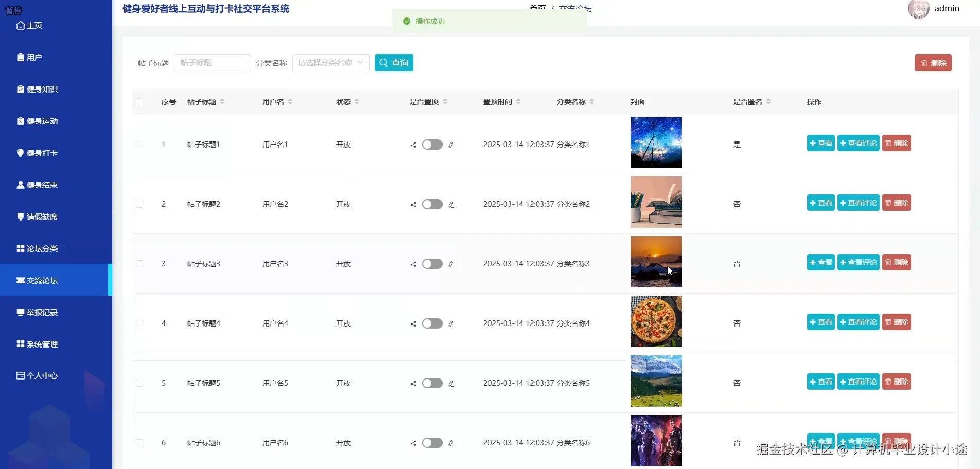Toggle the pin switch for 帖子标题5

pyautogui.click(x=432, y=383)
